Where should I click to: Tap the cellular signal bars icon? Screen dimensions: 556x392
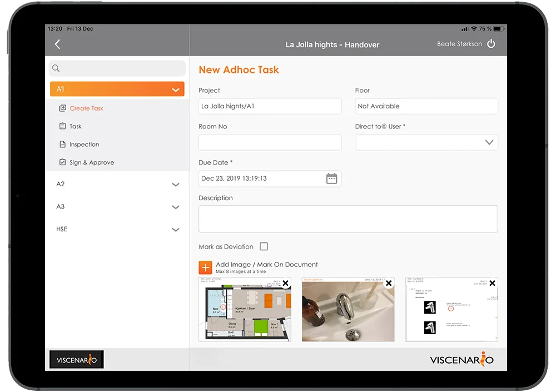tap(465, 29)
